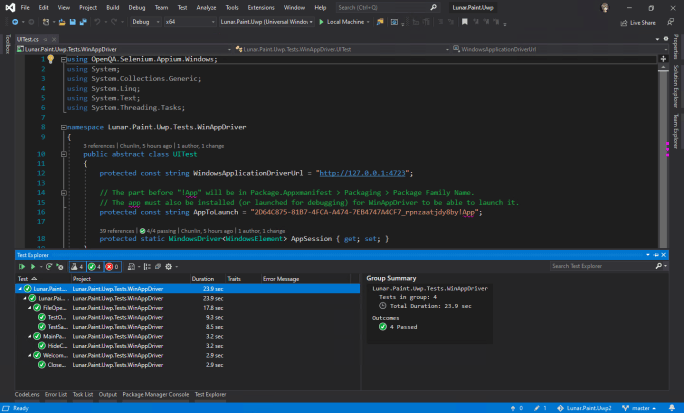Viewport: 684px width, 413px height.
Task: Open the x64 platform dropdown
Action: [x=190, y=22]
